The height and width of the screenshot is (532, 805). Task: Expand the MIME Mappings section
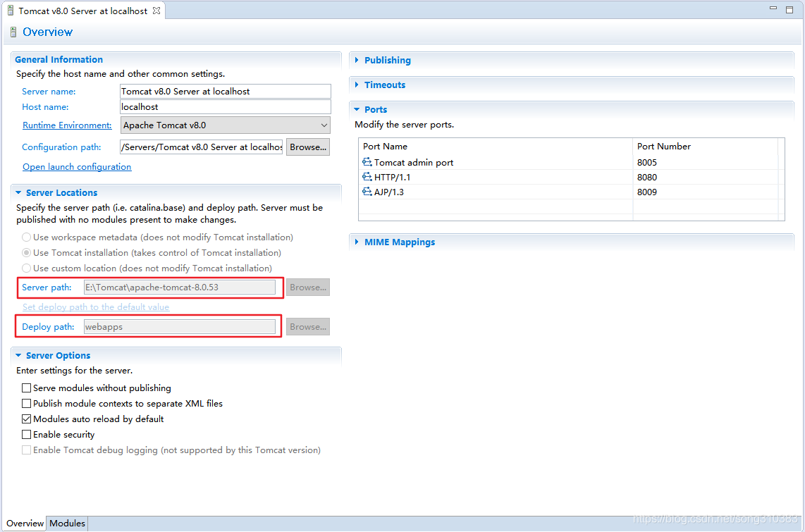[x=357, y=242]
